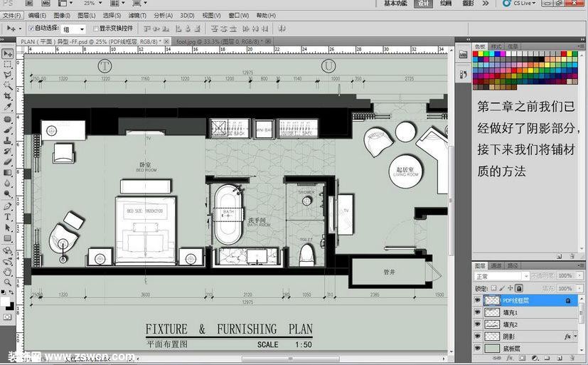The height and width of the screenshot is (365, 588).
Task: Select the 基本功能 workspace
Action: 395,4
